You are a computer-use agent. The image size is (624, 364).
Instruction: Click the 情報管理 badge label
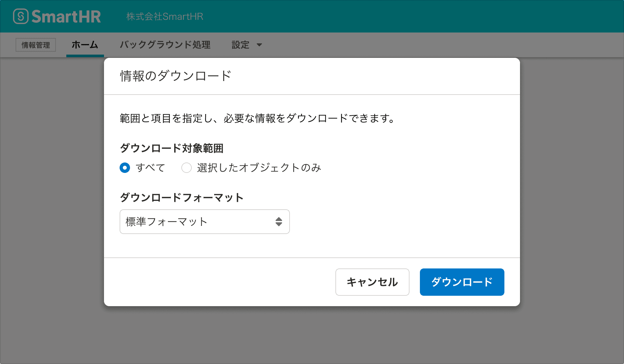(35, 45)
